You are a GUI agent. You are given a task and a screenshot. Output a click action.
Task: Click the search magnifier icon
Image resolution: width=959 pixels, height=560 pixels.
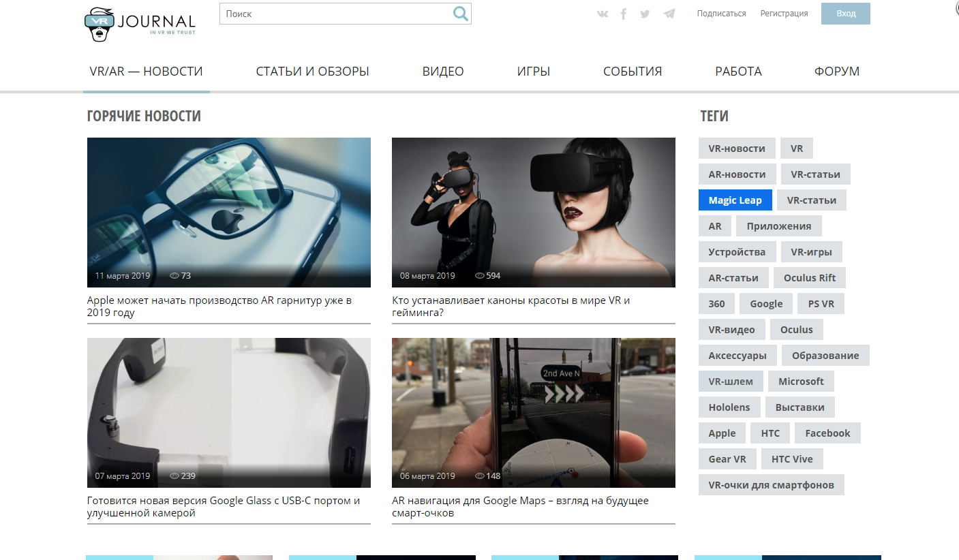click(x=461, y=14)
